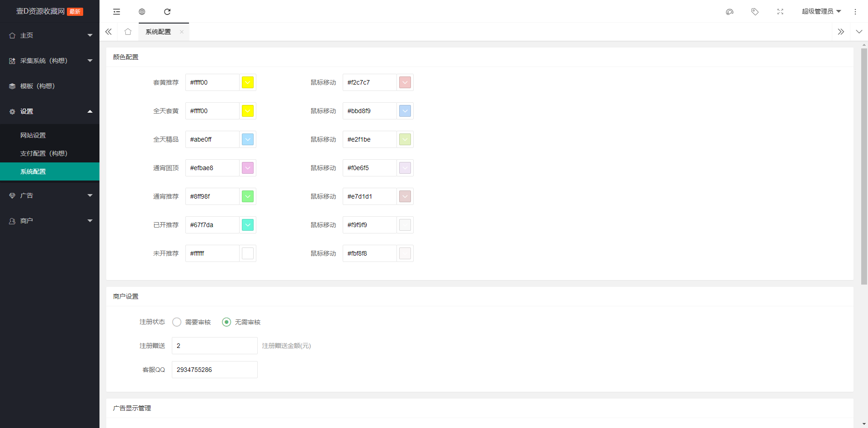Select the 无需审核 radio button
This screenshot has width=868, height=428.
(226, 322)
